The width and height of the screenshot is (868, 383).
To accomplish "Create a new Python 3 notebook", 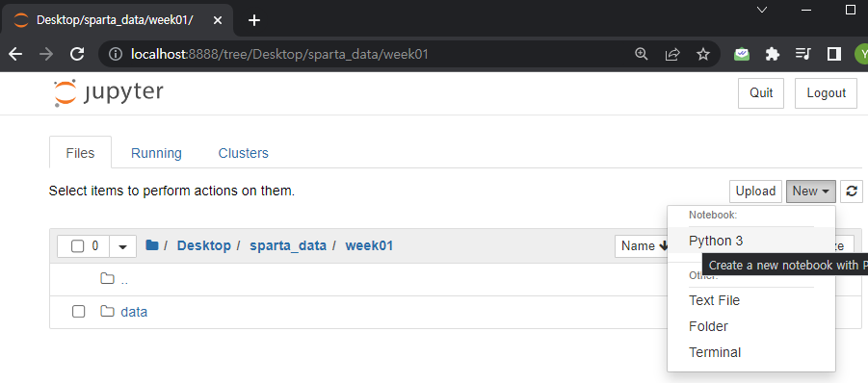I will pyautogui.click(x=751, y=241).
